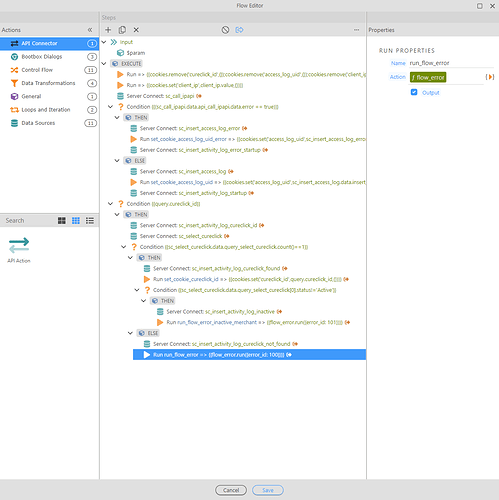The height and width of the screenshot is (500, 499).
Task: Click the blue output toggle toolbar icon
Action: (239, 30)
